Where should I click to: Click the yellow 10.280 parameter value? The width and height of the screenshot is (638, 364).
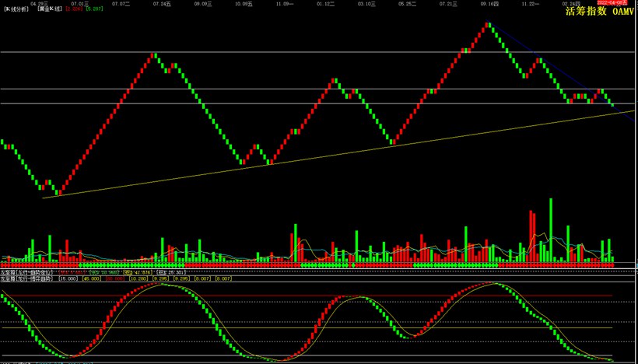[138, 278]
